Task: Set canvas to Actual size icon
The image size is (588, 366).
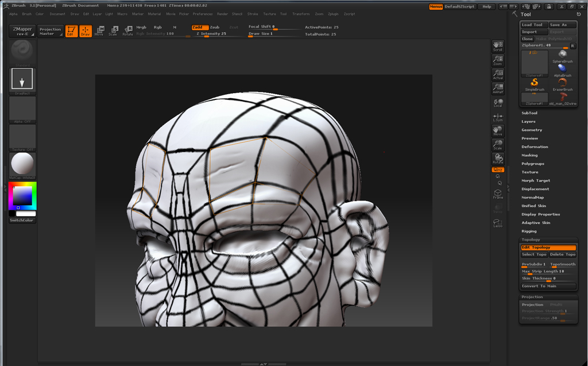Action: pos(498,74)
